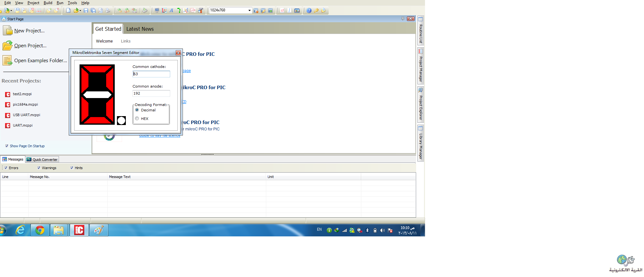Expand the Project Explorer side panel
This screenshot has width=644, height=277.
tap(421, 104)
